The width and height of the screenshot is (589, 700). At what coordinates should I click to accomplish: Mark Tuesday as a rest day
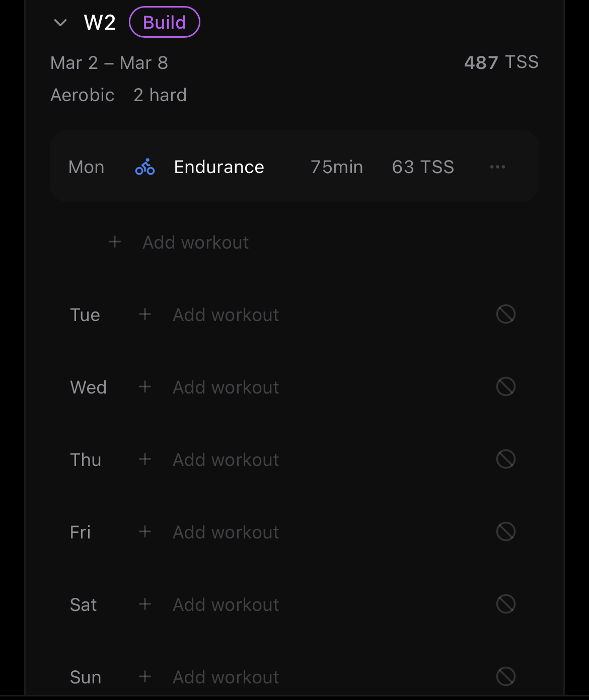coord(505,315)
